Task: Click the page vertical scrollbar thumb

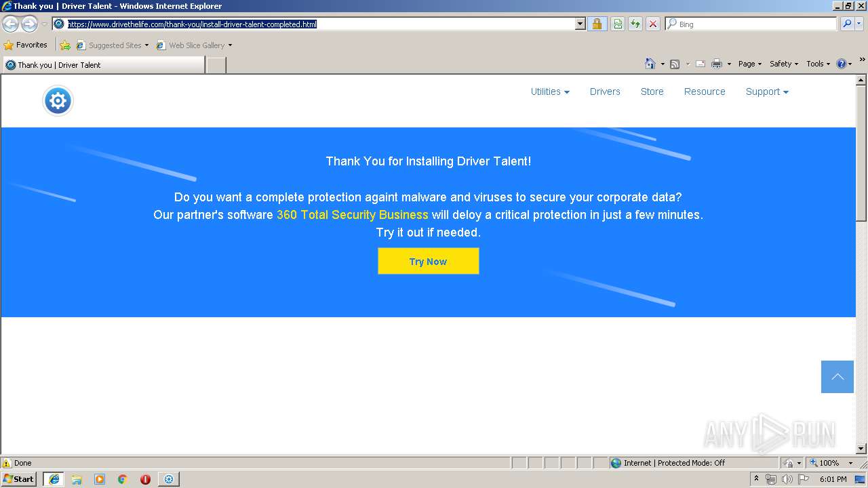Action: coord(861,153)
